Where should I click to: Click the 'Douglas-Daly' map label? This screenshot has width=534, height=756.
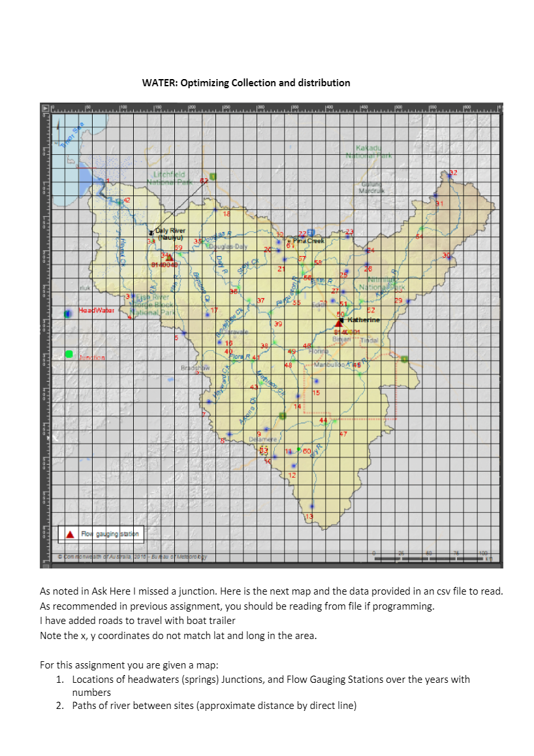coord(228,246)
